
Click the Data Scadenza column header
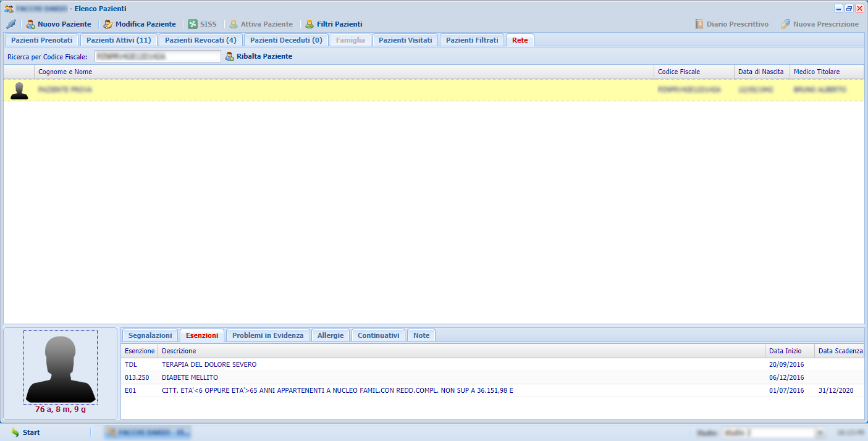click(840, 351)
